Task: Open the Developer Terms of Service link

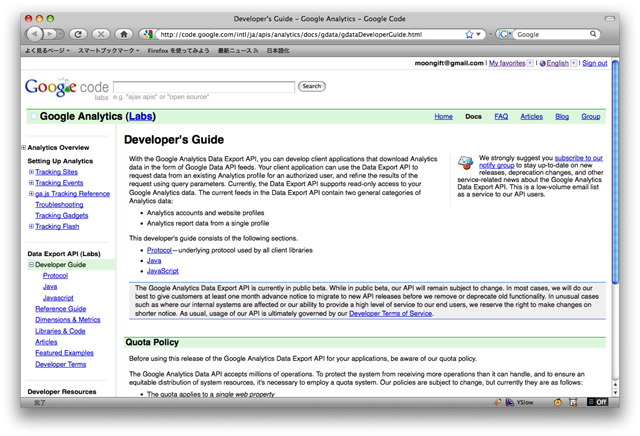Action: tap(391, 314)
